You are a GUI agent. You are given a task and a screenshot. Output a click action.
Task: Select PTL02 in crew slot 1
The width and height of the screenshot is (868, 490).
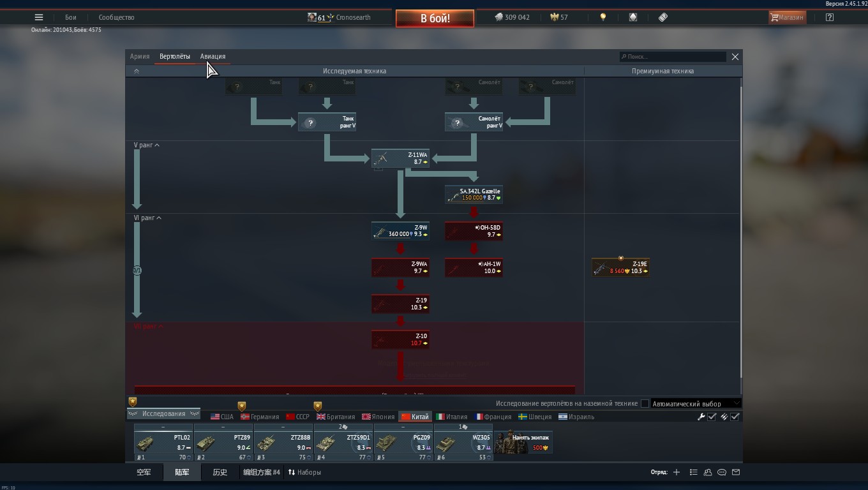(x=163, y=443)
